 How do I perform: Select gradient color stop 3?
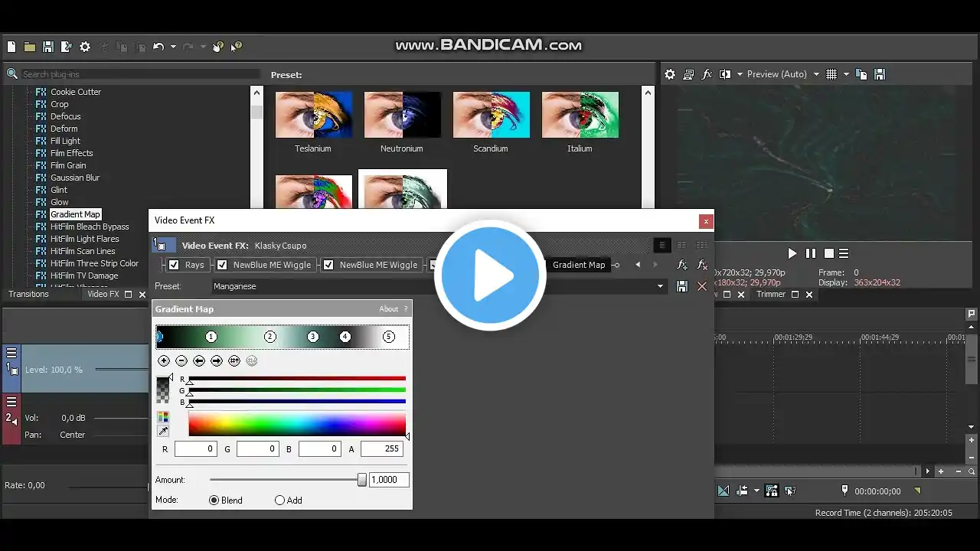click(312, 337)
